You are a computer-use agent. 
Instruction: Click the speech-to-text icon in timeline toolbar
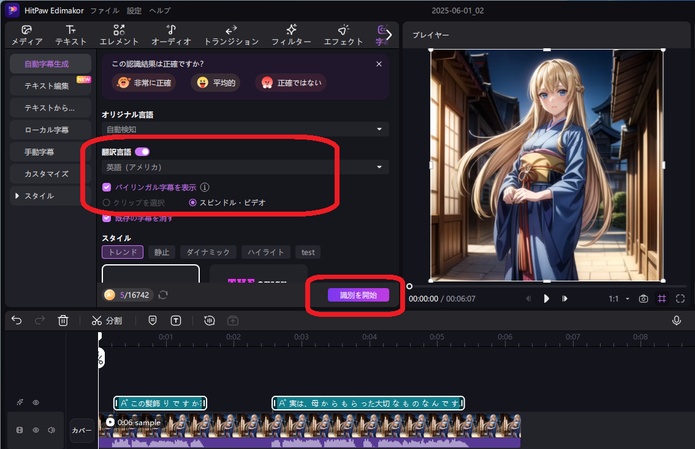coord(209,320)
